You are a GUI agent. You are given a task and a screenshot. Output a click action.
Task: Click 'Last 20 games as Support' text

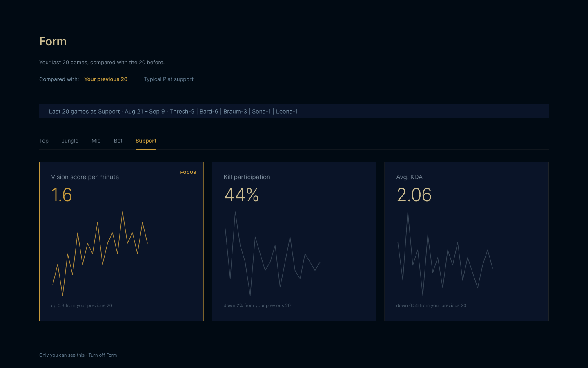tap(85, 111)
